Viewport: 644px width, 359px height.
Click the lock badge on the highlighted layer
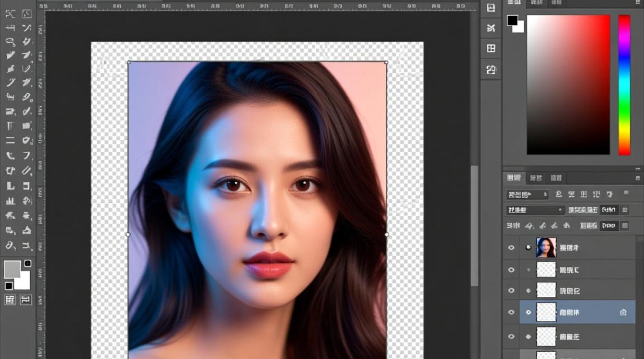(624, 312)
